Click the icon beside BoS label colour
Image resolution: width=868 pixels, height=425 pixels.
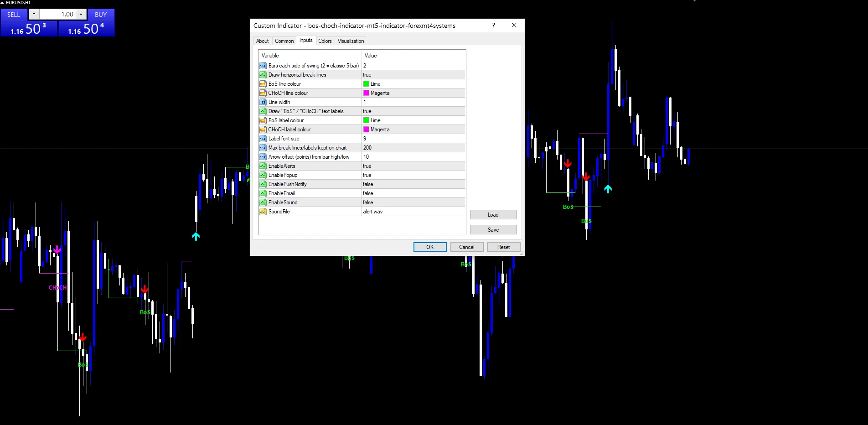263,120
